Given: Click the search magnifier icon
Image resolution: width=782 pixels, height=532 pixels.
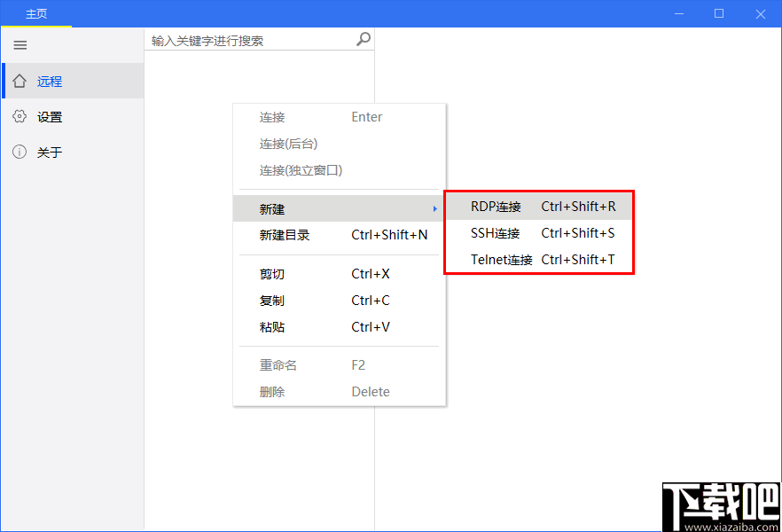Looking at the screenshot, I should 362,39.
